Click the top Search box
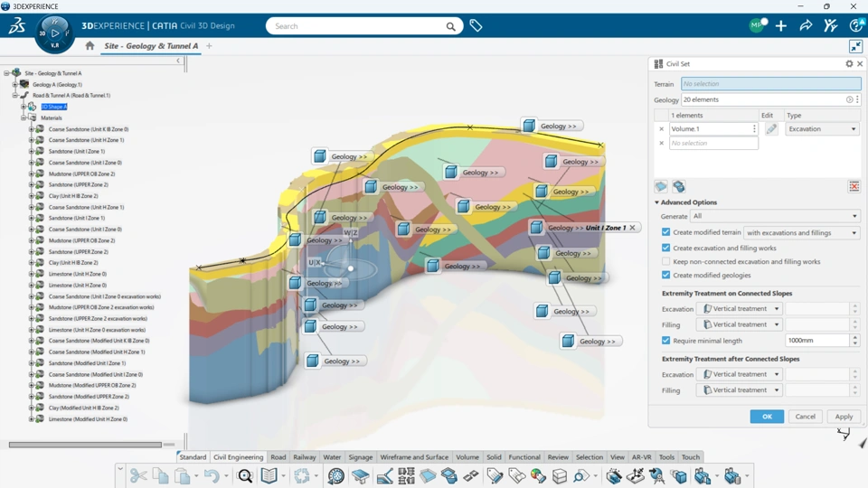This screenshot has height=488, width=868. click(x=364, y=26)
